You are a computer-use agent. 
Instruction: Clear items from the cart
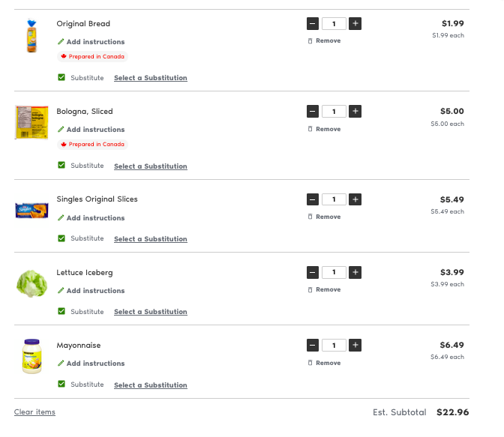click(x=34, y=412)
